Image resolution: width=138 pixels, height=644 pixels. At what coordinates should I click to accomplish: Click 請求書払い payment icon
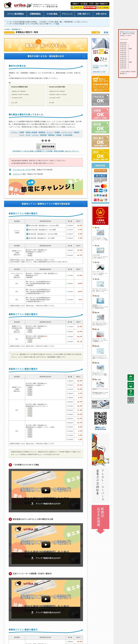100,179
